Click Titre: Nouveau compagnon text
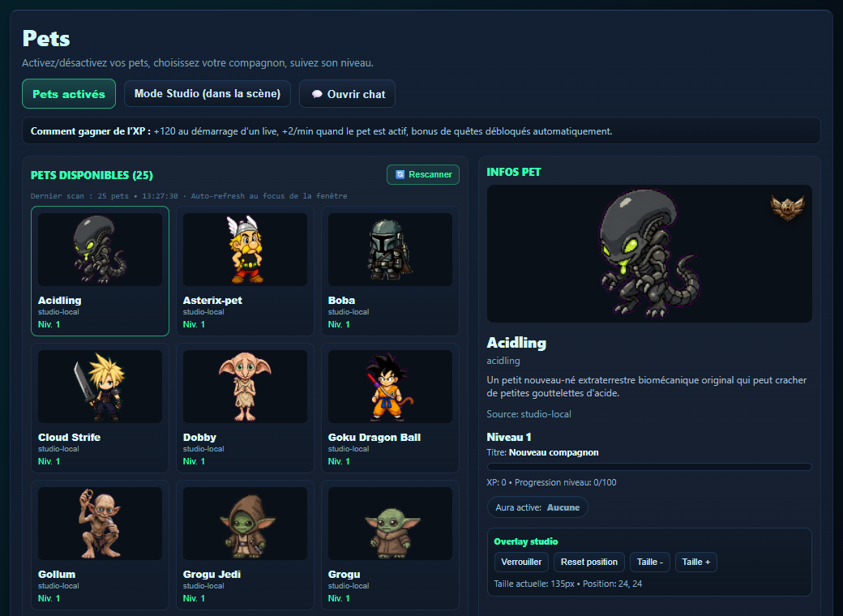This screenshot has height=616, width=843. 542,452
